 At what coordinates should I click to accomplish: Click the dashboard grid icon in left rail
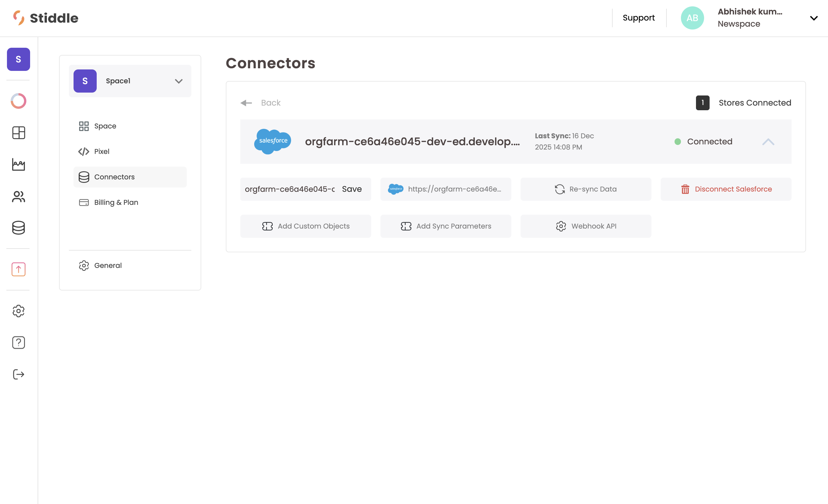coord(19,133)
